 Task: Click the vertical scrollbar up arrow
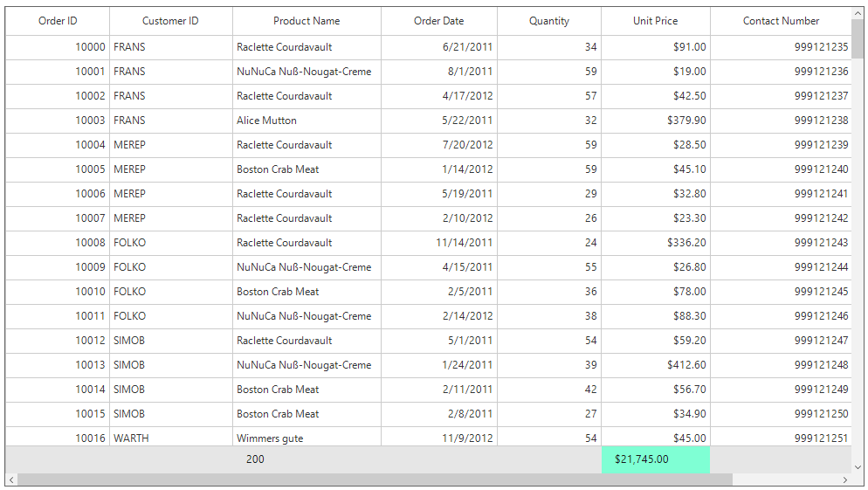pyautogui.click(x=858, y=13)
